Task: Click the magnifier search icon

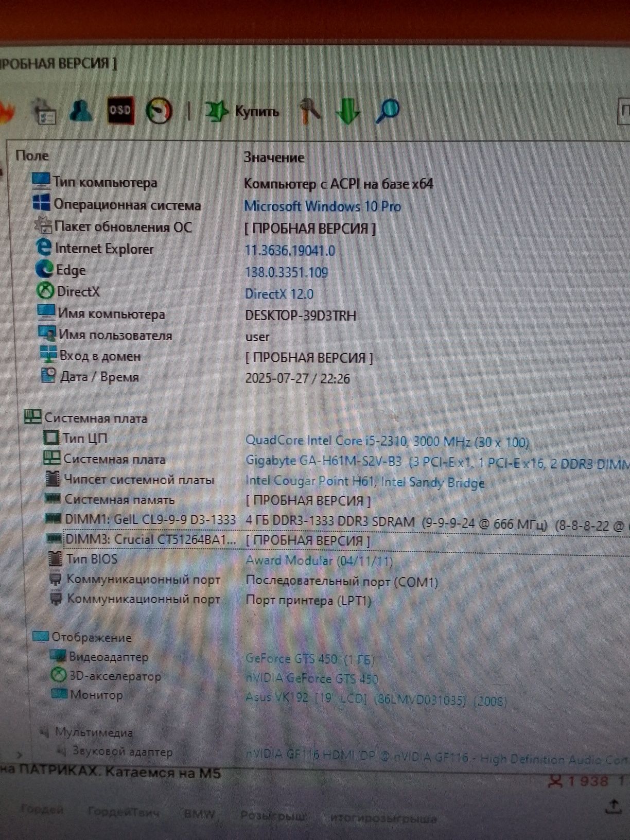Action: (387, 111)
